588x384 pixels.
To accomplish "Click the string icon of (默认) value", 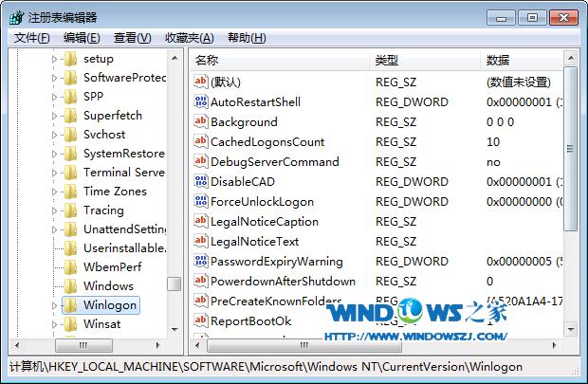I will coord(201,82).
